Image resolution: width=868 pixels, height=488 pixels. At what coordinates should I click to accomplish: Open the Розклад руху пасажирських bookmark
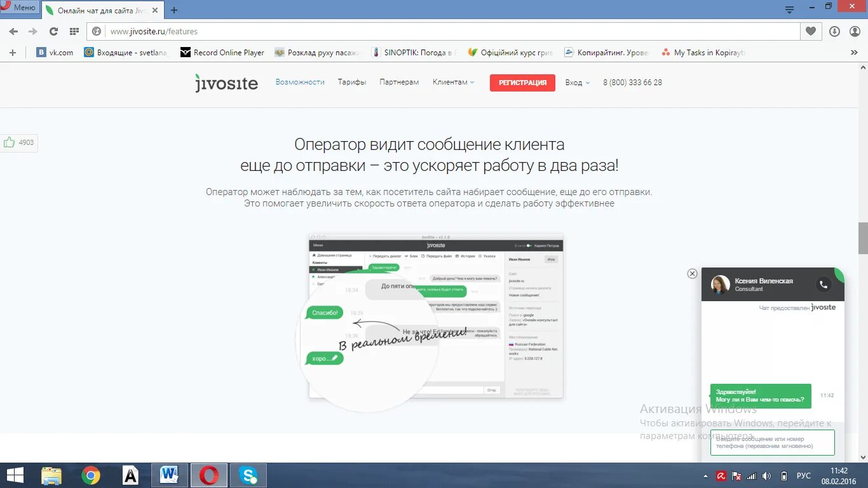317,53
